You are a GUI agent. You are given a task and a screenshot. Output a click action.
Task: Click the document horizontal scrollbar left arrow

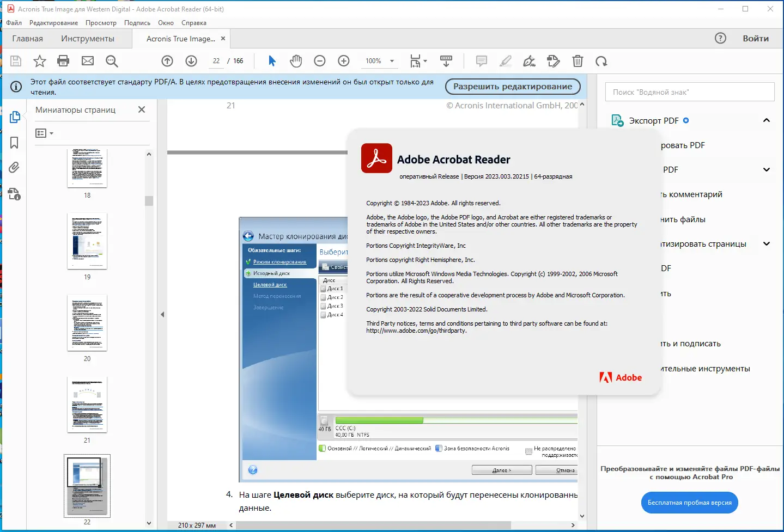point(232,525)
